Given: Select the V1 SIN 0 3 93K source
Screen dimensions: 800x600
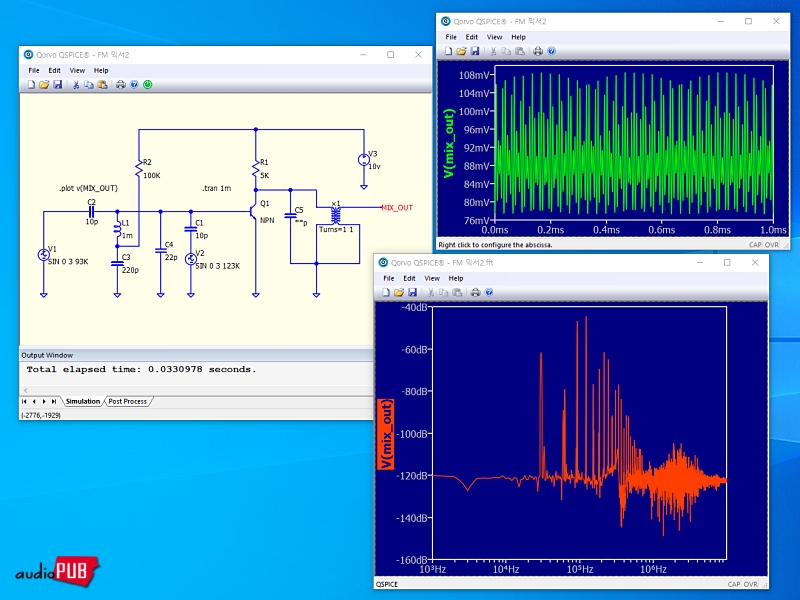Looking at the screenshot, I should pyautogui.click(x=44, y=255).
